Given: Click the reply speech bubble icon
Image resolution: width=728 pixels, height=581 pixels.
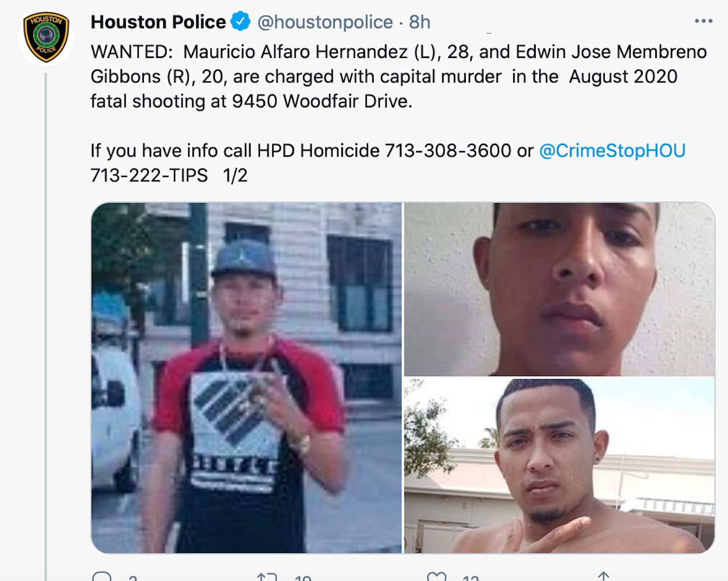Looking at the screenshot, I should click(x=101, y=576).
